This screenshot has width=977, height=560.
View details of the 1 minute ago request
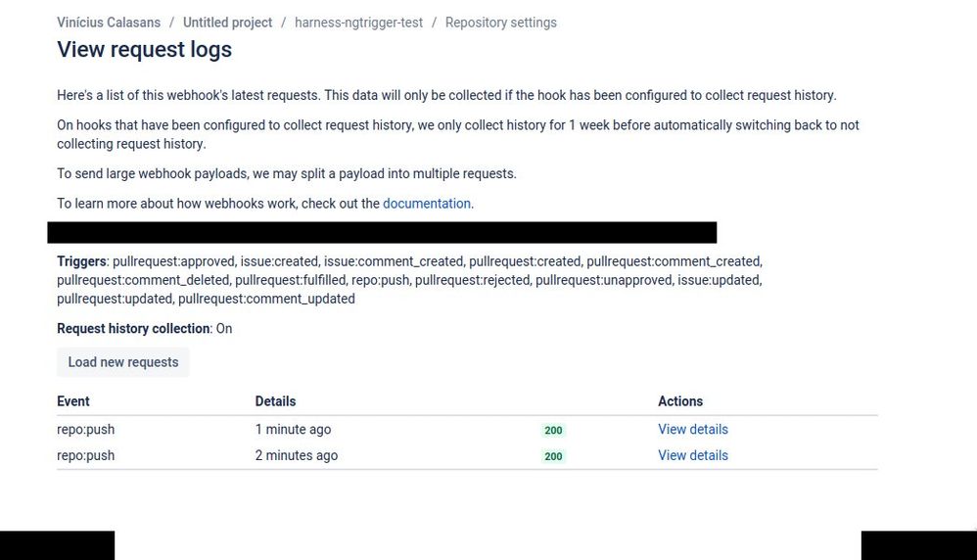click(693, 429)
